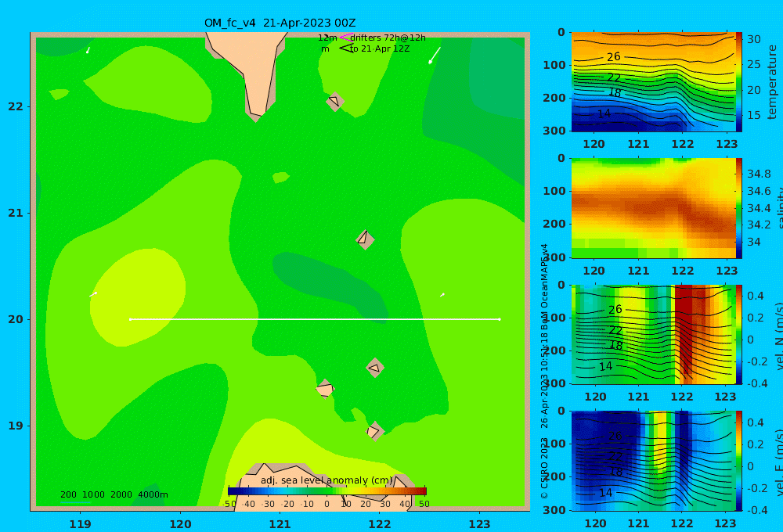783x532 pixels.
Task: Click the '12m' label near the legend
Action: (x=327, y=38)
